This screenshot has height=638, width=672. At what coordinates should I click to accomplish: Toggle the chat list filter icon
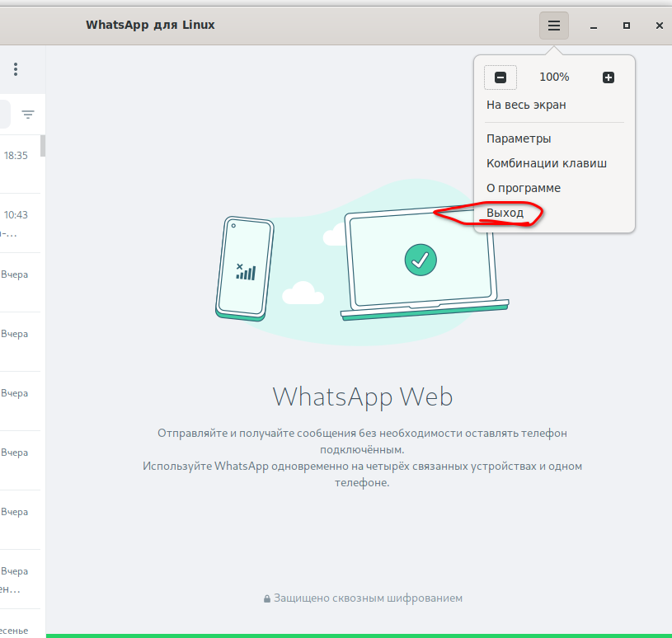pos(28,115)
